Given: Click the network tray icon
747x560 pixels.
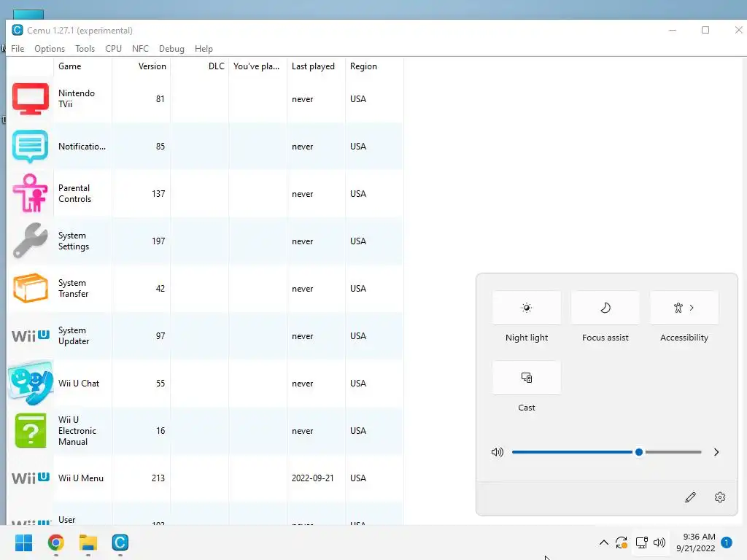Looking at the screenshot, I should (x=642, y=542).
